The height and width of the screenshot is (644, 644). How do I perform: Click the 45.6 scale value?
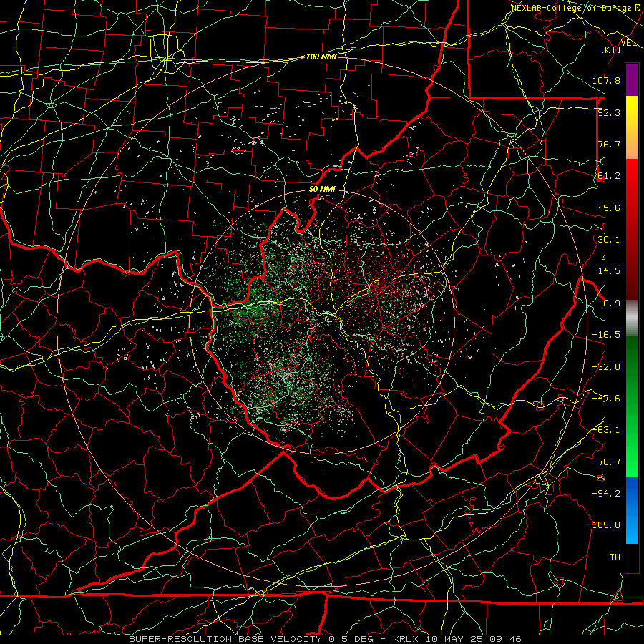[609, 208]
